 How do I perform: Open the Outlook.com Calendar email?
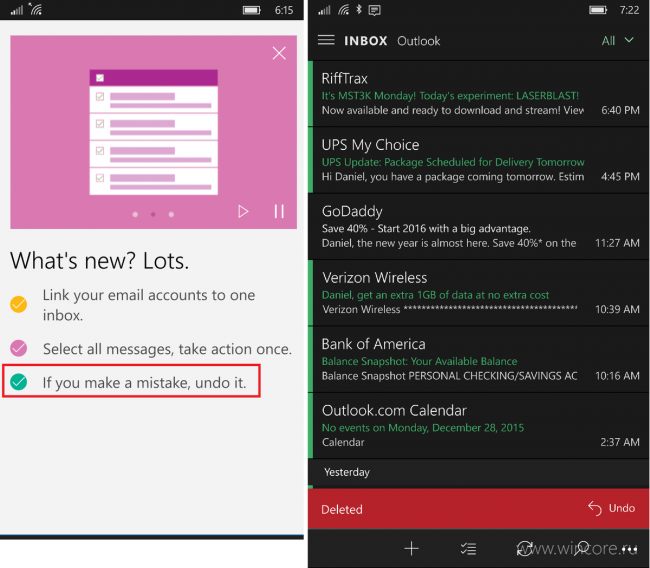[x=478, y=425]
